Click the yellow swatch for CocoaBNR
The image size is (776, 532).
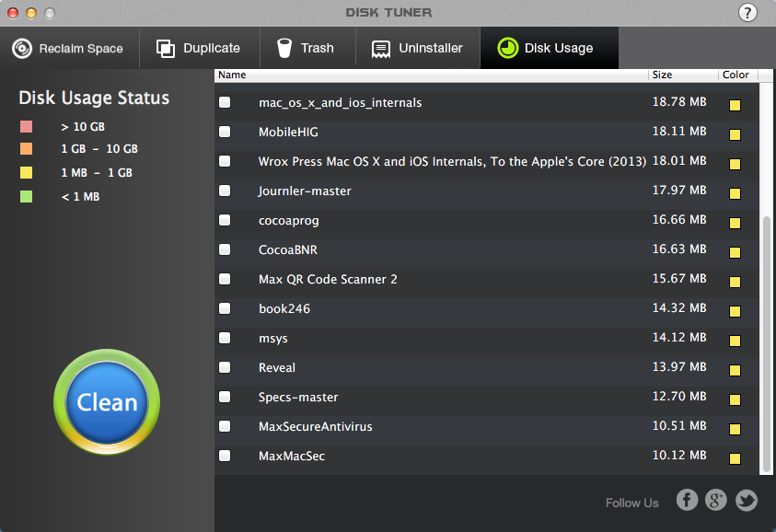coord(735,252)
